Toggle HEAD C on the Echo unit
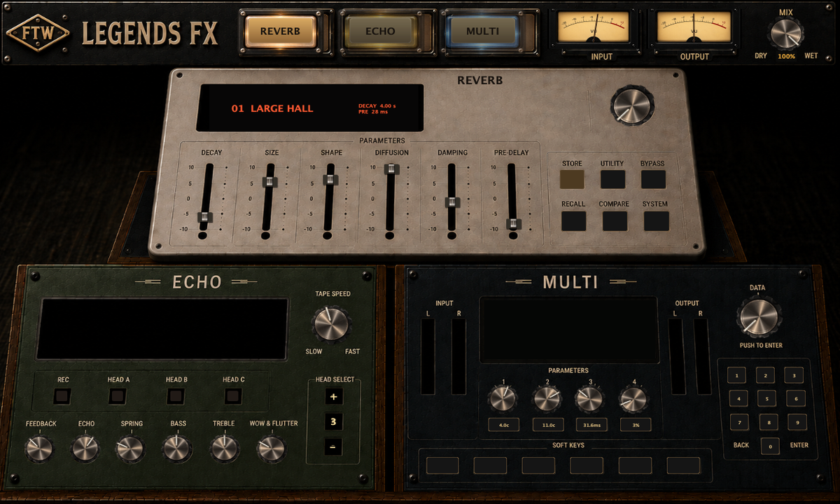 coord(233,397)
